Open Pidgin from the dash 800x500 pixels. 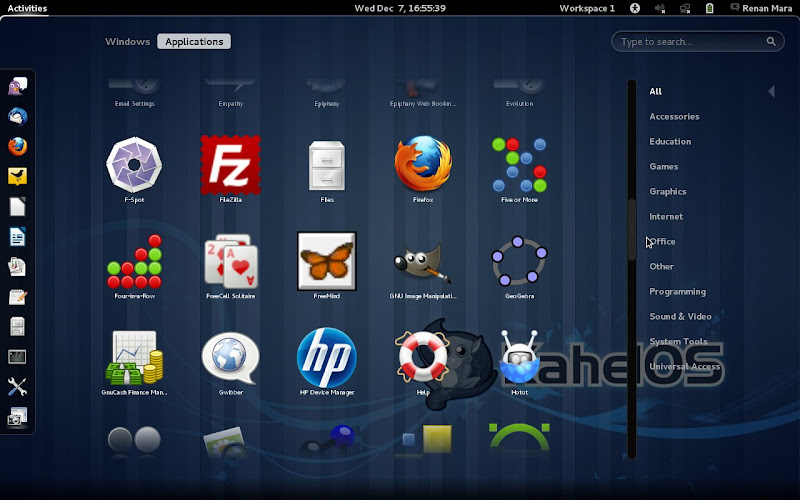[x=17, y=86]
